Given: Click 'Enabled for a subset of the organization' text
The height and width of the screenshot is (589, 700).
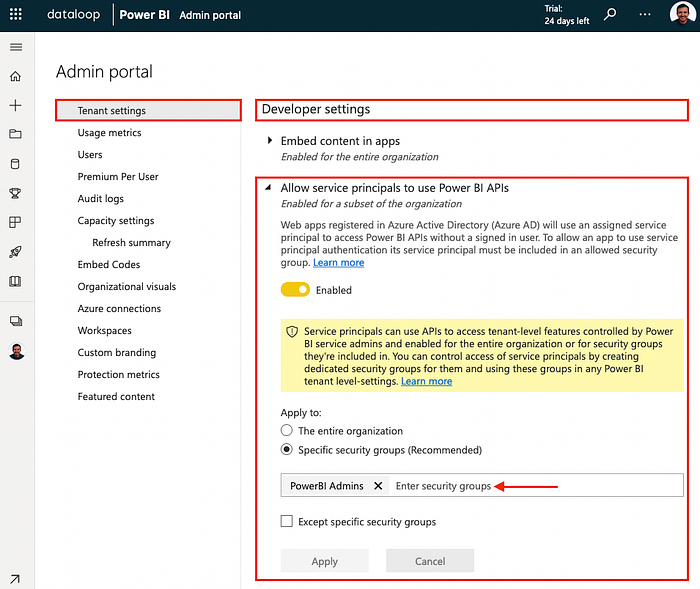Looking at the screenshot, I should [371, 204].
